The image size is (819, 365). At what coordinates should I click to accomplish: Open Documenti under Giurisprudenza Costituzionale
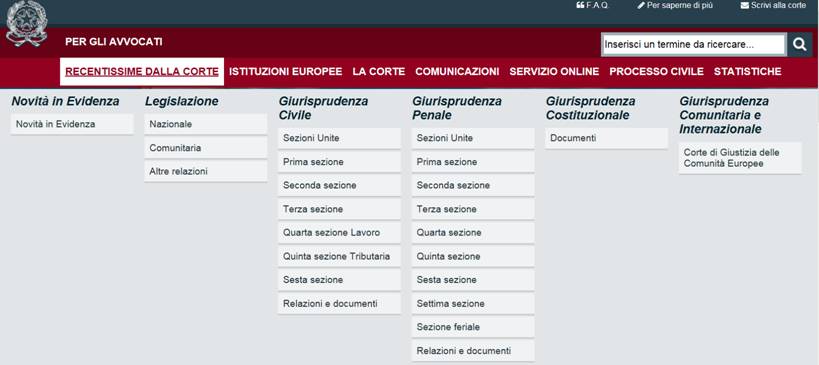click(x=607, y=138)
